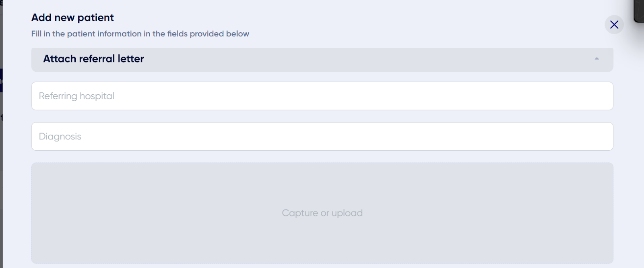Viewport: 644px width, 268px height.
Task: Focus the Referring hospital input field
Action: [x=322, y=96]
